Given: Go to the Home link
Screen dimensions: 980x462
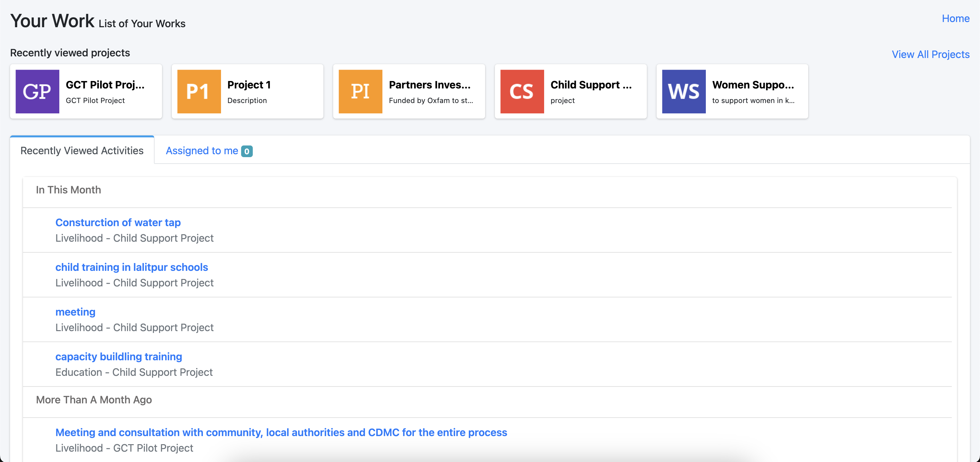Looking at the screenshot, I should click(956, 18).
